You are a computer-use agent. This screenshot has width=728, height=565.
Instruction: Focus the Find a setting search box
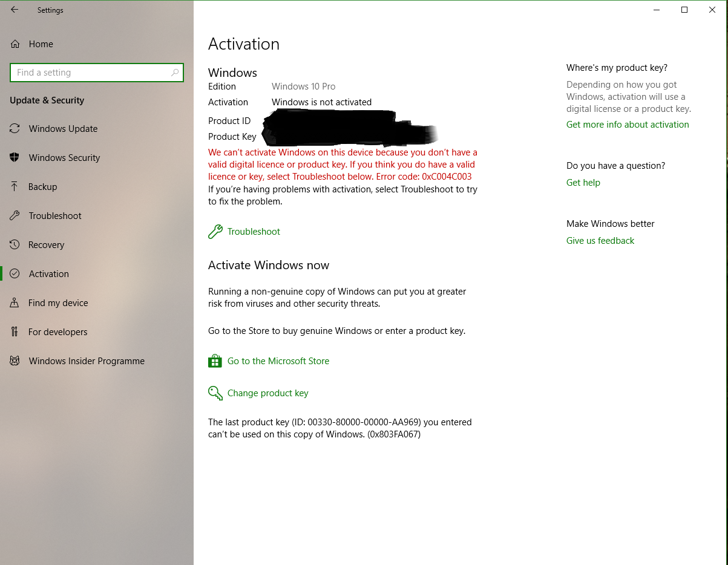pos(97,73)
